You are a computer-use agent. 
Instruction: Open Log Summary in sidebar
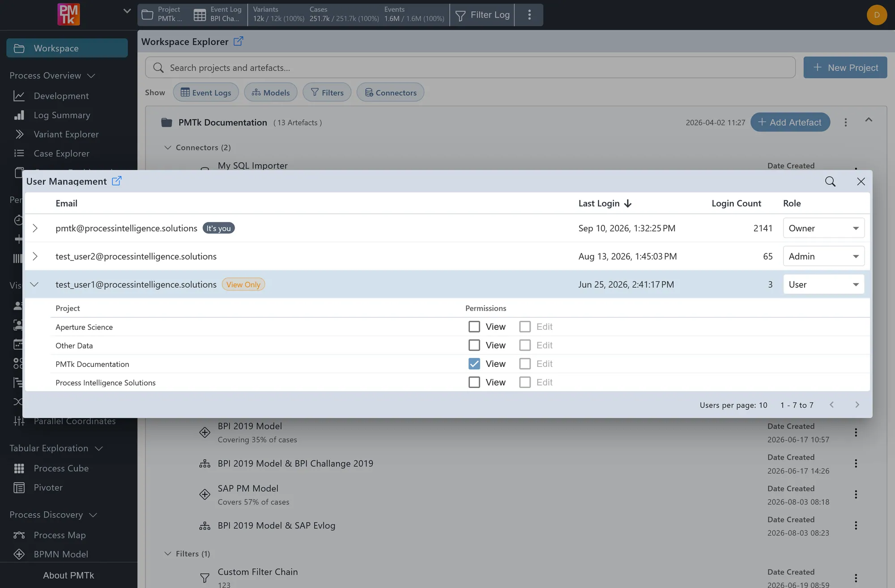(x=62, y=115)
